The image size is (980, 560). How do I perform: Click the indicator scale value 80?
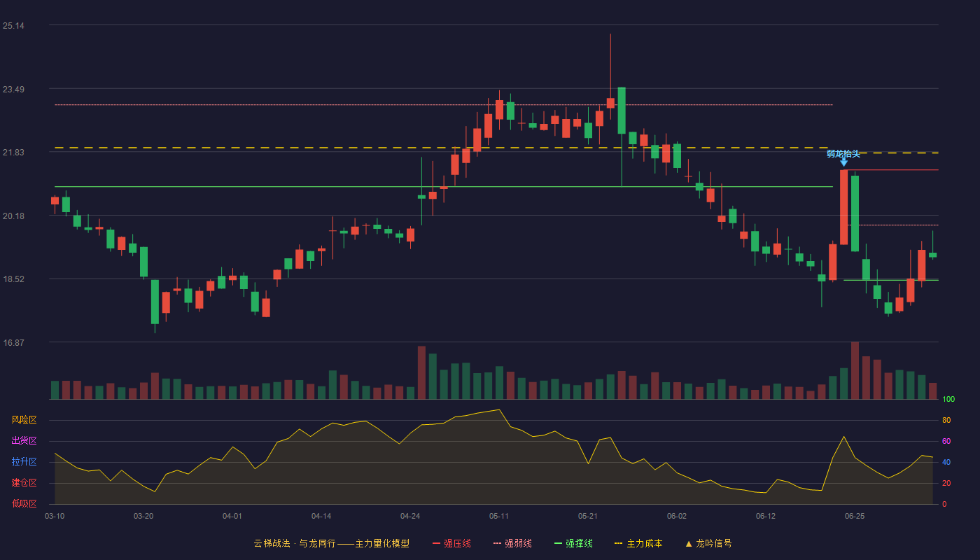coord(946,420)
